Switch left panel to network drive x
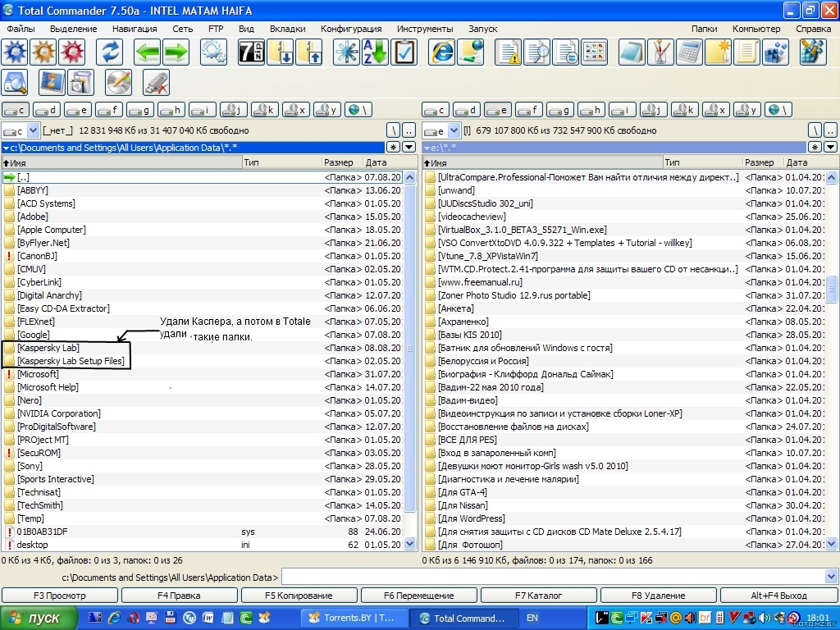Screen dimensions: 840x630 coord(295,110)
